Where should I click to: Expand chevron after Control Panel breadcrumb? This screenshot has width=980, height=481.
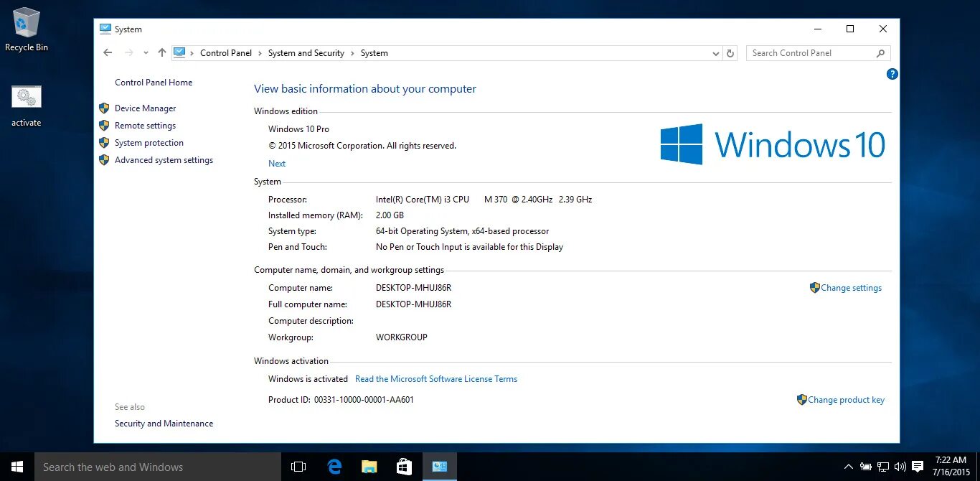pyautogui.click(x=260, y=53)
